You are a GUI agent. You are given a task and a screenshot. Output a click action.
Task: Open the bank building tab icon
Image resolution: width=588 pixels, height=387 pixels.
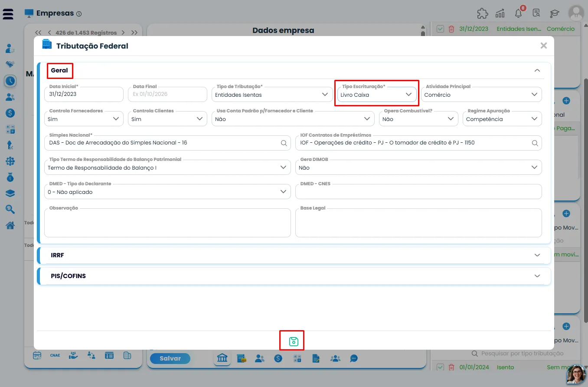[x=222, y=358]
